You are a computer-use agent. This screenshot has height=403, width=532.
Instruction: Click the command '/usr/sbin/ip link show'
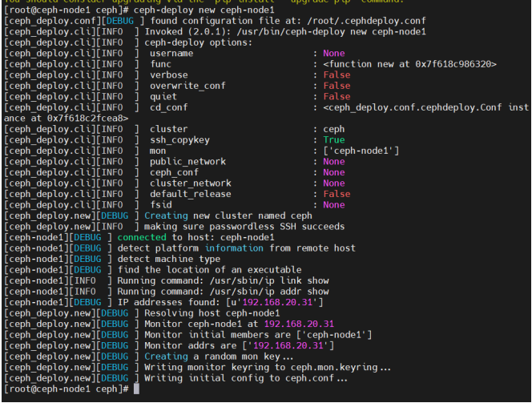pos(269,281)
